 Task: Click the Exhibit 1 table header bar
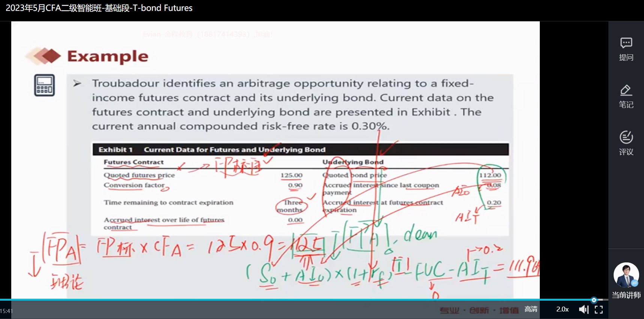(300, 150)
